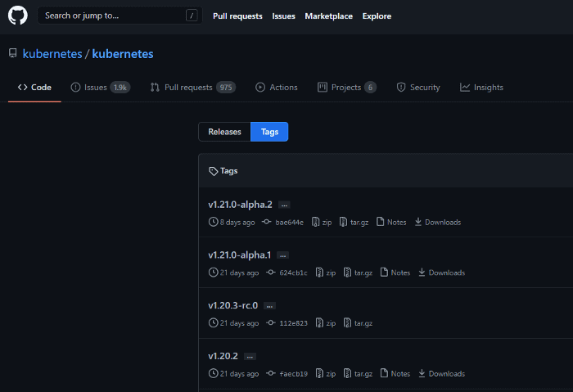Open Notes for v1.21.0-alpha.1

tap(395, 273)
